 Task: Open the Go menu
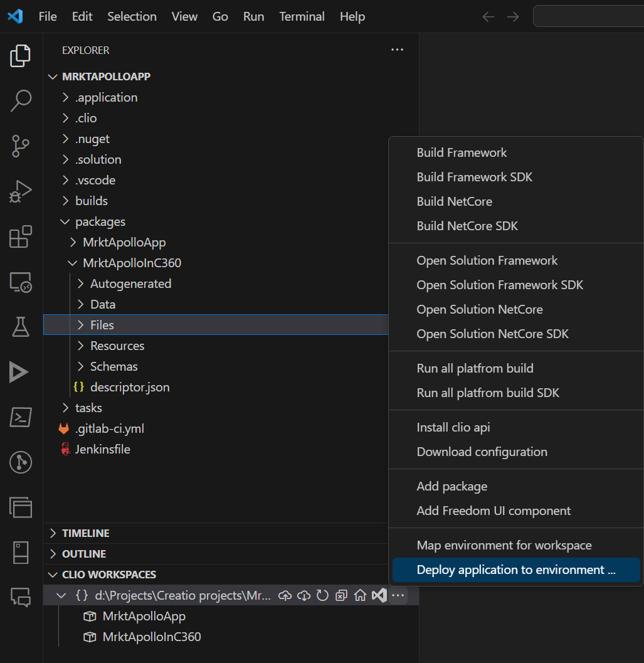(x=220, y=16)
